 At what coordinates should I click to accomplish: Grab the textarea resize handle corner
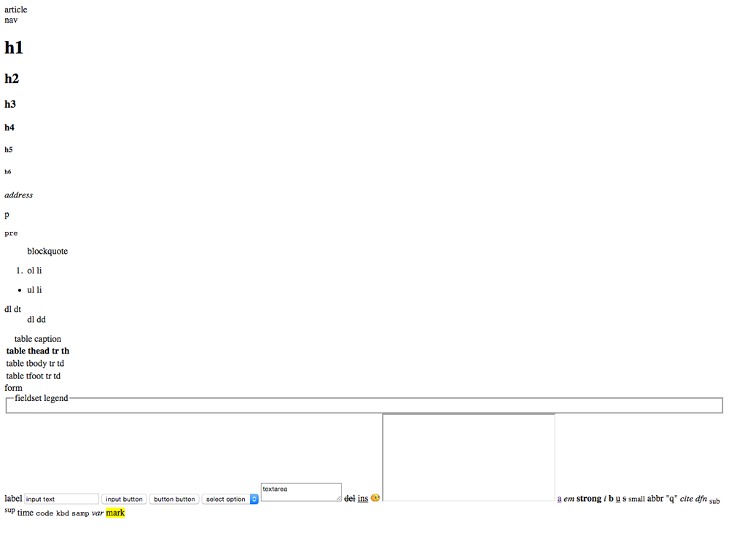338,498
